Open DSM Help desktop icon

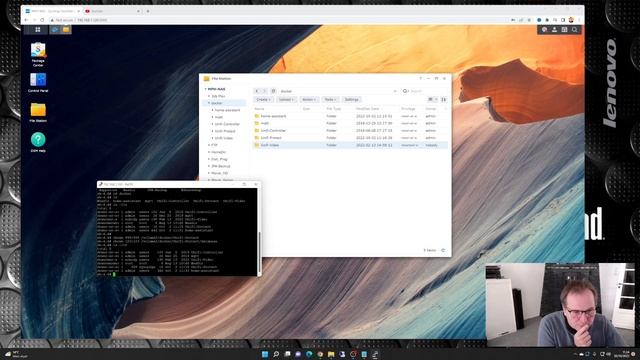pos(38,142)
